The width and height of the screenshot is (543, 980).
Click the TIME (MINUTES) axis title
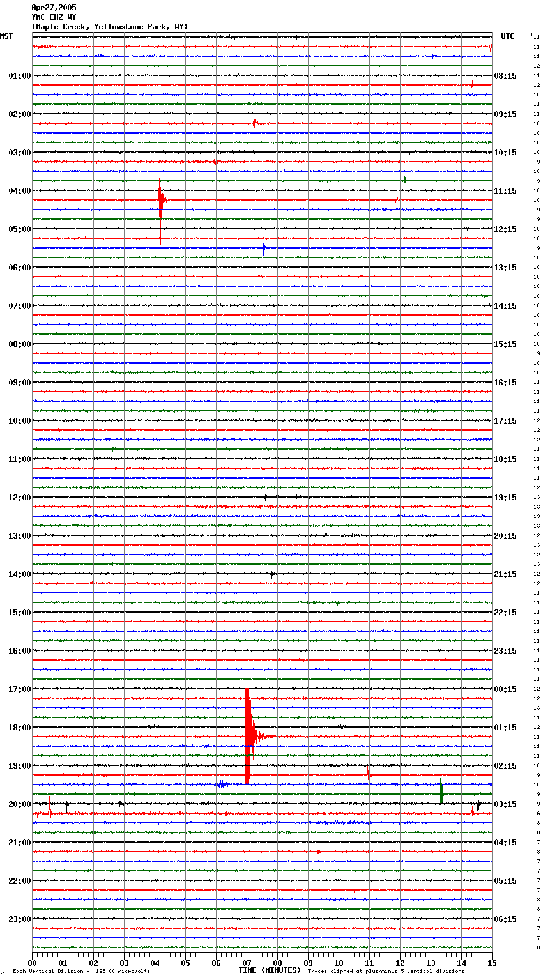(270, 970)
